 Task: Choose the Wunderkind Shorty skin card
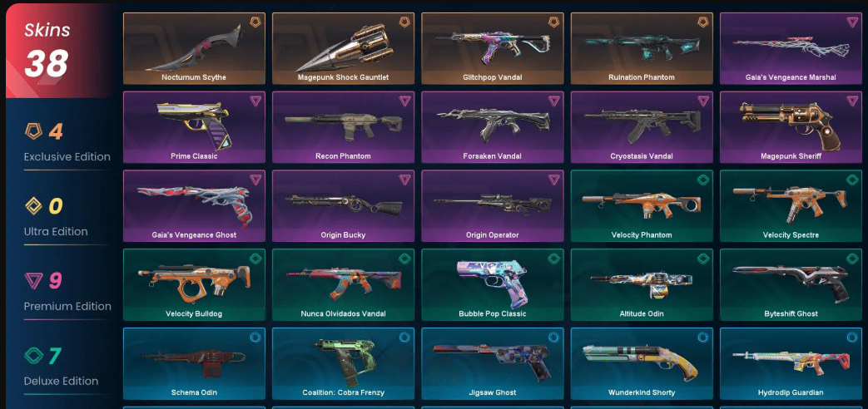click(x=642, y=363)
